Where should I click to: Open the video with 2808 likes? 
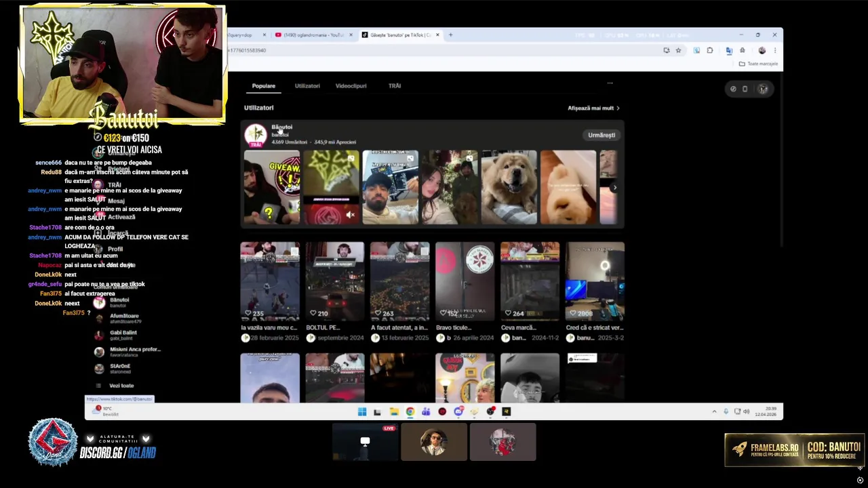[595, 281]
